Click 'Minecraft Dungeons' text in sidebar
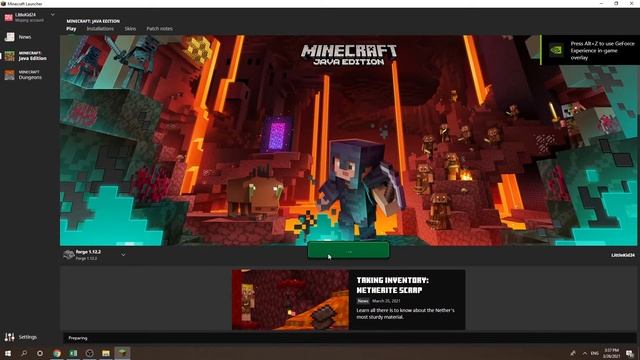The image size is (640, 360). [30, 75]
